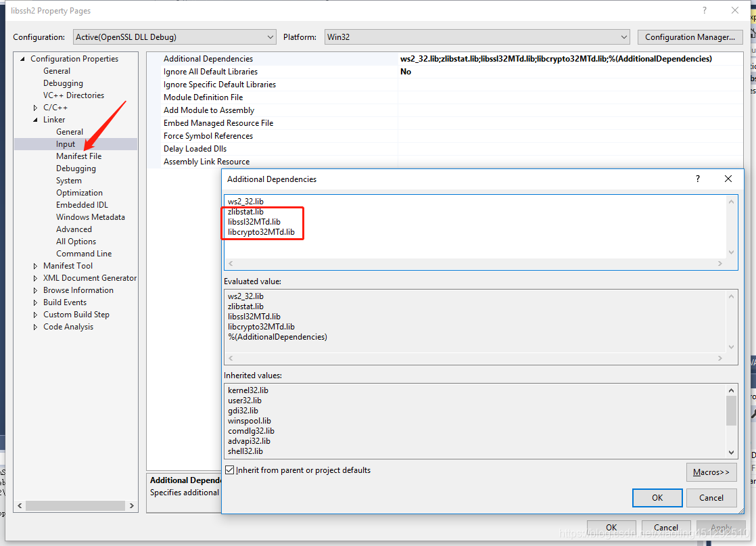Expand the Build Events node

coord(35,302)
